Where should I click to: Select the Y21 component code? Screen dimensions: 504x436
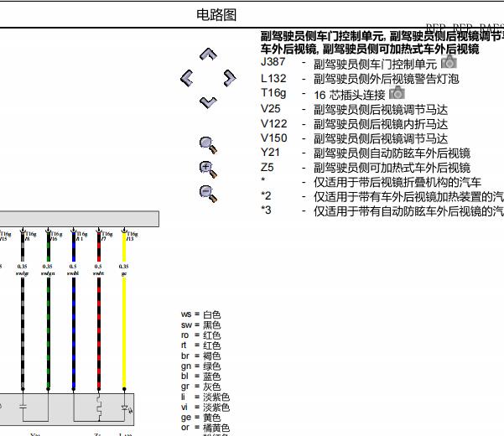pyautogui.click(x=270, y=153)
